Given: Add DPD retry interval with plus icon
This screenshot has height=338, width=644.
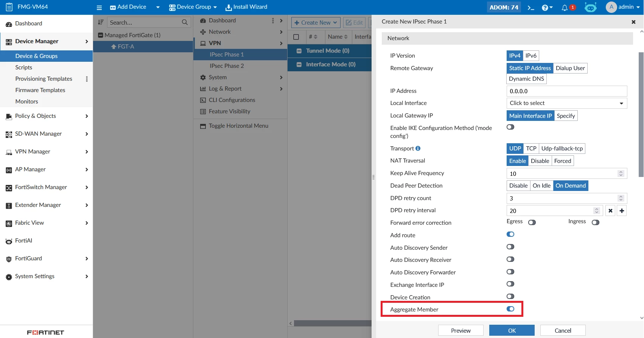Looking at the screenshot, I should pyautogui.click(x=622, y=211).
